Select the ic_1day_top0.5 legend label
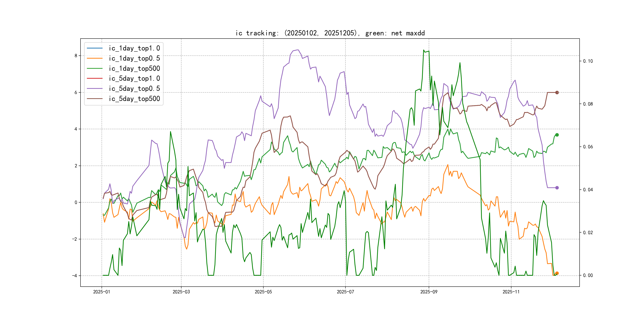 click(x=134, y=58)
